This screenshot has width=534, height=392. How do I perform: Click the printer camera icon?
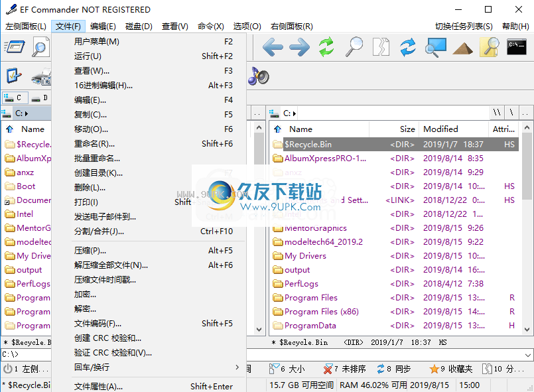(41, 77)
